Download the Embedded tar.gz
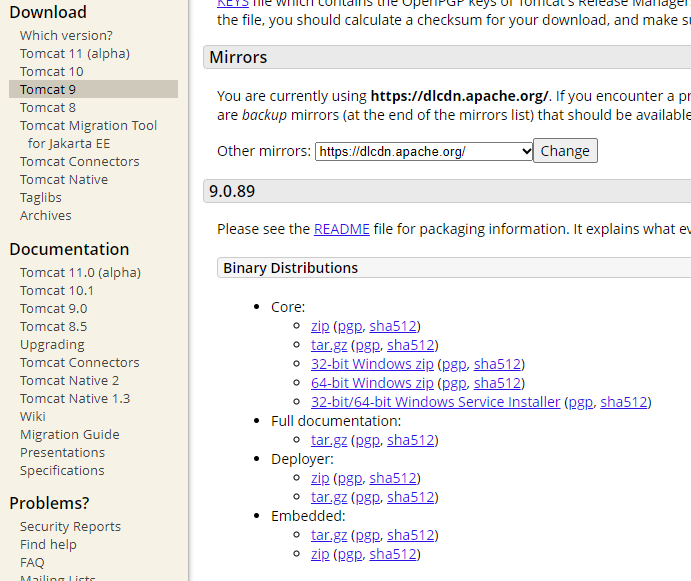Screen dimensions: 691x581 [329, 535]
